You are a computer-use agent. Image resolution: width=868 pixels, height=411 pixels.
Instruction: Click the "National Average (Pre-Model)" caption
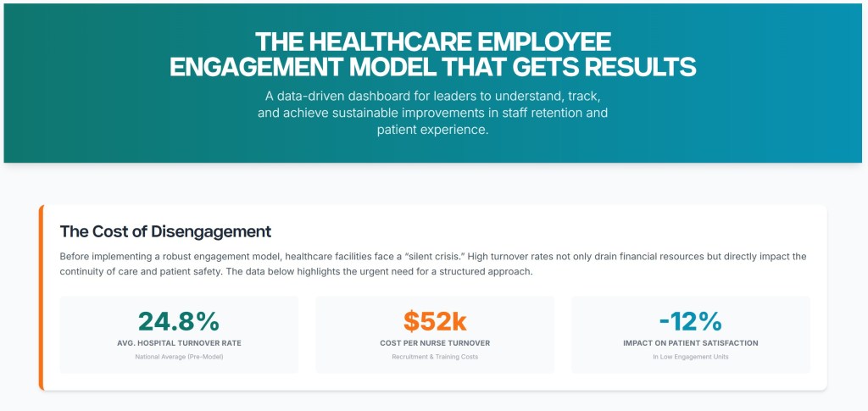tap(179, 357)
